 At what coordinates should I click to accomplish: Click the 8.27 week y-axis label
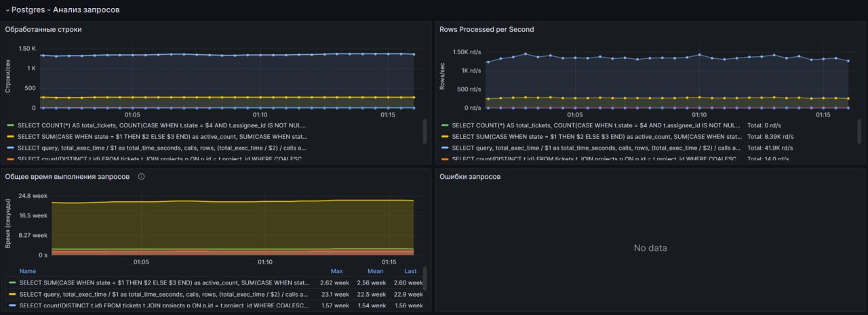point(33,235)
